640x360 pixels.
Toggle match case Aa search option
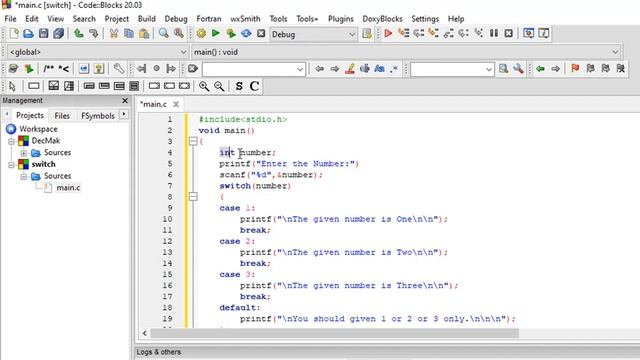(380, 69)
